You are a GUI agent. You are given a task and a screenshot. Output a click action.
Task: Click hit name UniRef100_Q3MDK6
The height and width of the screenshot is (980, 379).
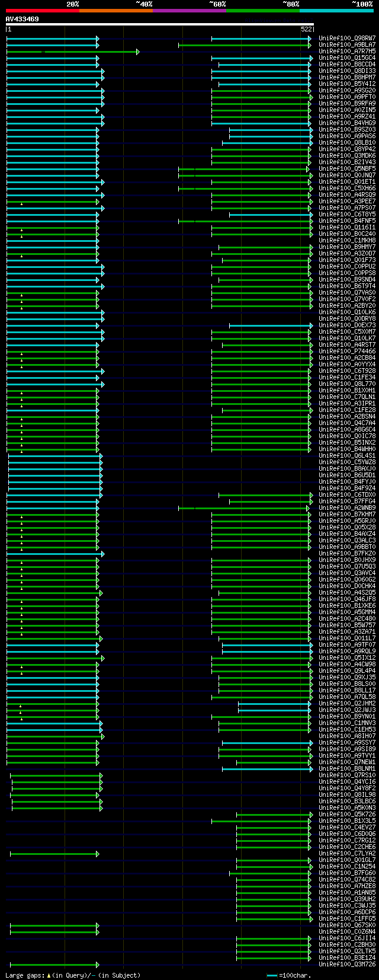(x=347, y=155)
